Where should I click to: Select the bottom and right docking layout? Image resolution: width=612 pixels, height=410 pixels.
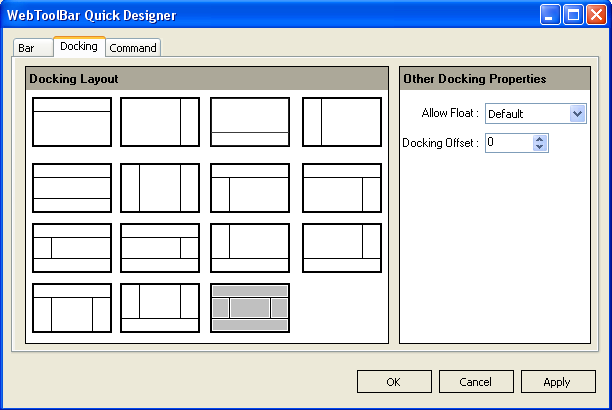[342, 248]
